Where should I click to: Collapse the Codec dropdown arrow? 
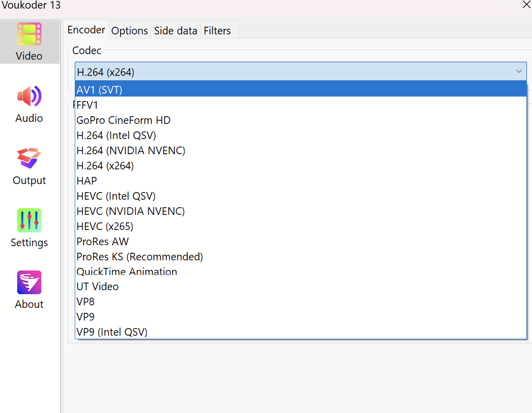click(x=519, y=72)
